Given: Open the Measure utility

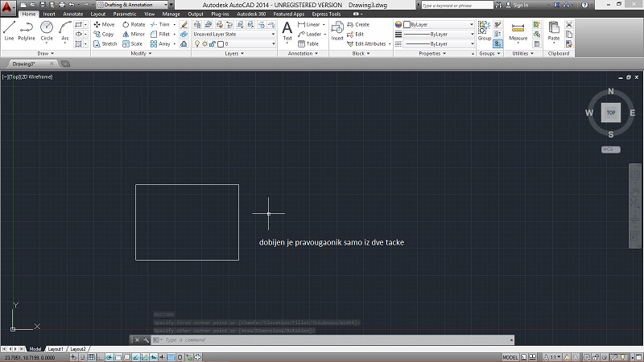Looking at the screenshot, I should click(518, 31).
